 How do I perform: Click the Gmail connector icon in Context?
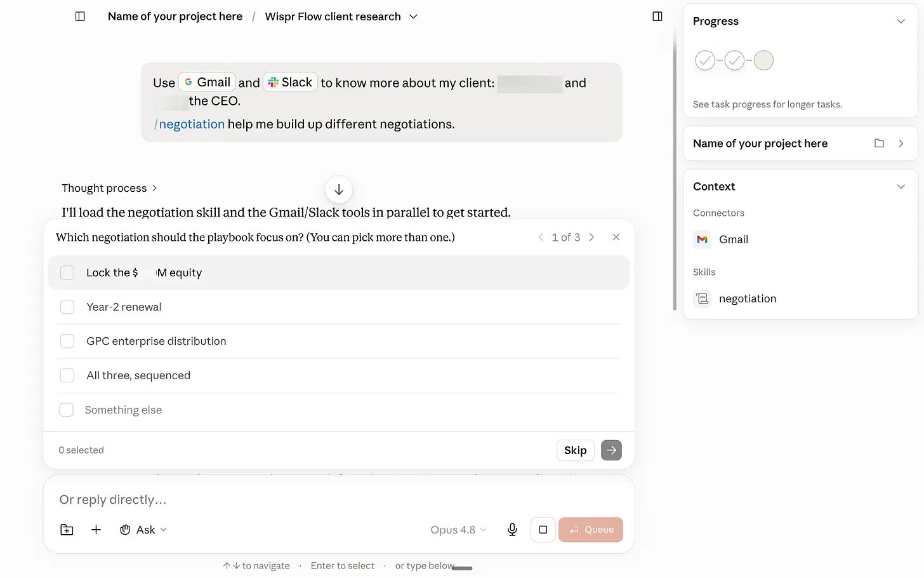click(x=702, y=239)
